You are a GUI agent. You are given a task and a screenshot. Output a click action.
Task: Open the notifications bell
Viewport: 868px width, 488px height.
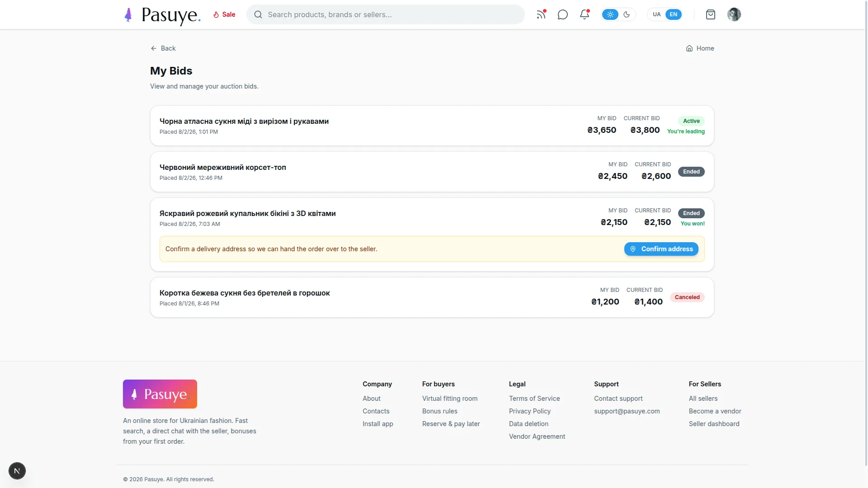tap(585, 14)
